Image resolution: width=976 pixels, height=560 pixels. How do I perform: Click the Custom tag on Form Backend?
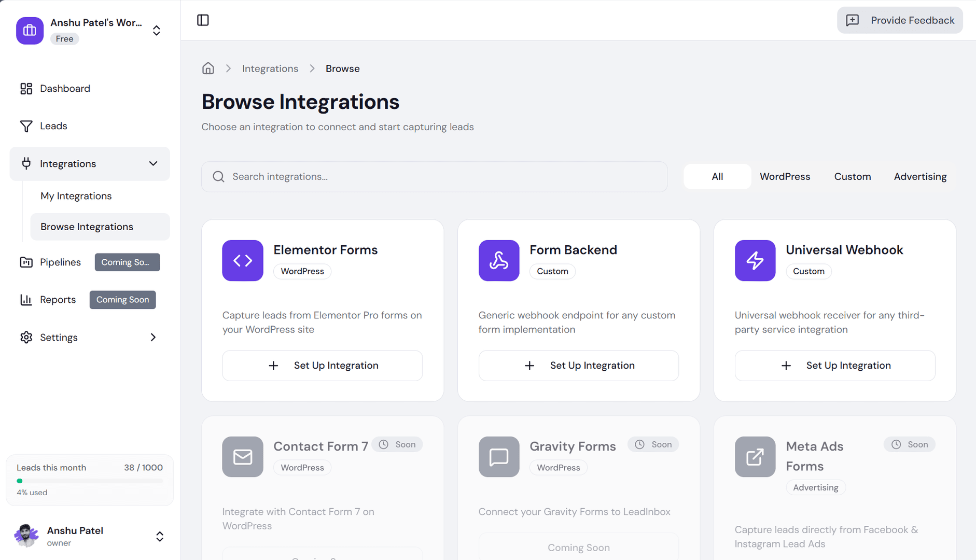tap(552, 271)
